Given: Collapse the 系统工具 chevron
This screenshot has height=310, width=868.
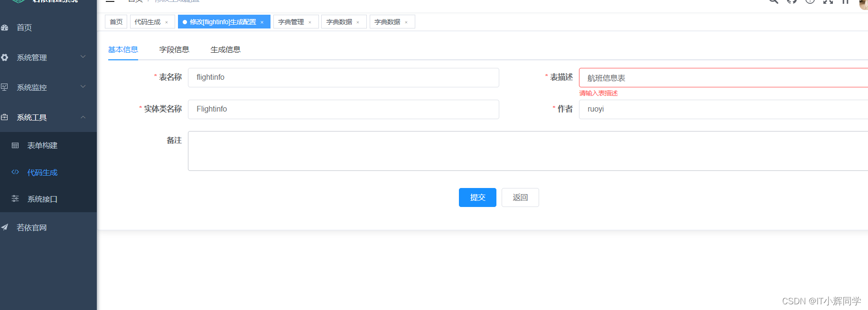Looking at the screenshot, I should [x=83, y=117].
